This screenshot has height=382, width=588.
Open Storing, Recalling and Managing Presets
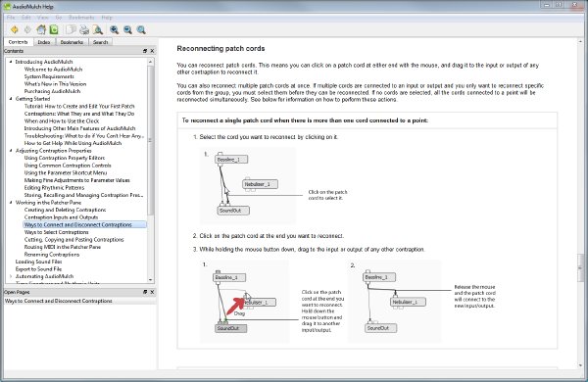83,195
